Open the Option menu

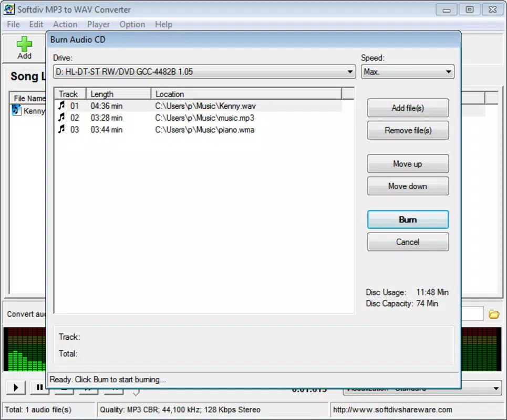[132, 25]
